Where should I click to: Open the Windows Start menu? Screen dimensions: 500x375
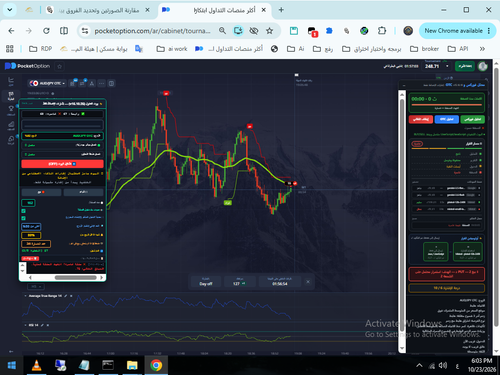pyautogui.click(x=12, y=366)
